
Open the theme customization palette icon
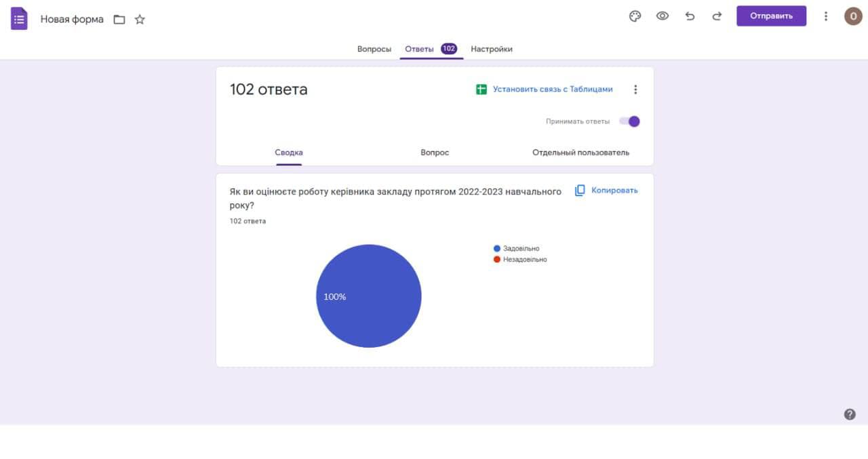coord(635,16)
